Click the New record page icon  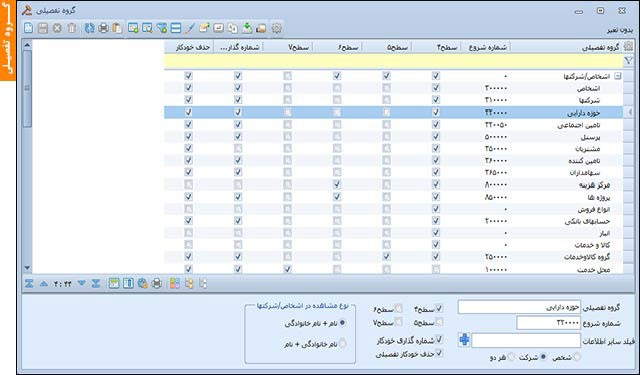tap(28, 28)
